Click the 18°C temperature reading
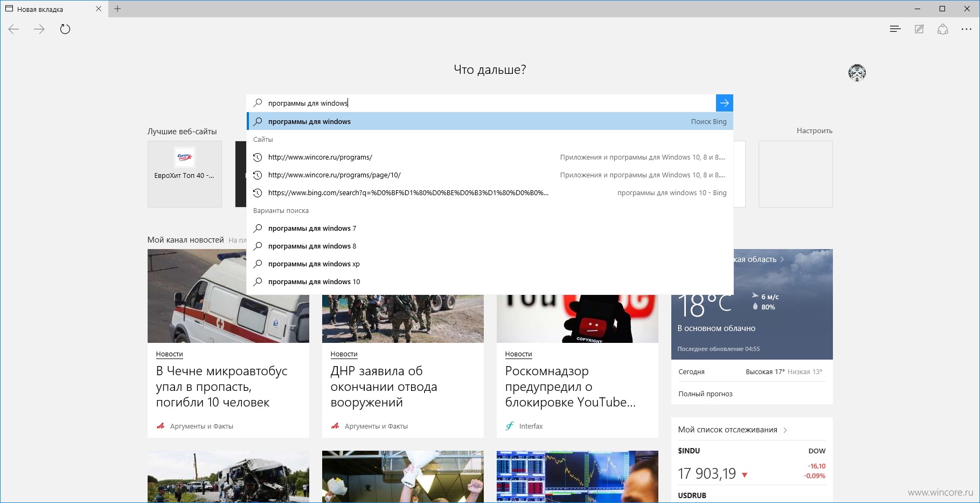 pyautogui.click(x=705, y=305)
